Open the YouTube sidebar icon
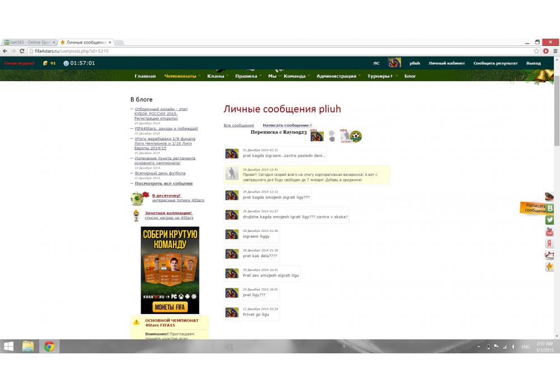The image size is (560, 392). click(x=550, y=232)
